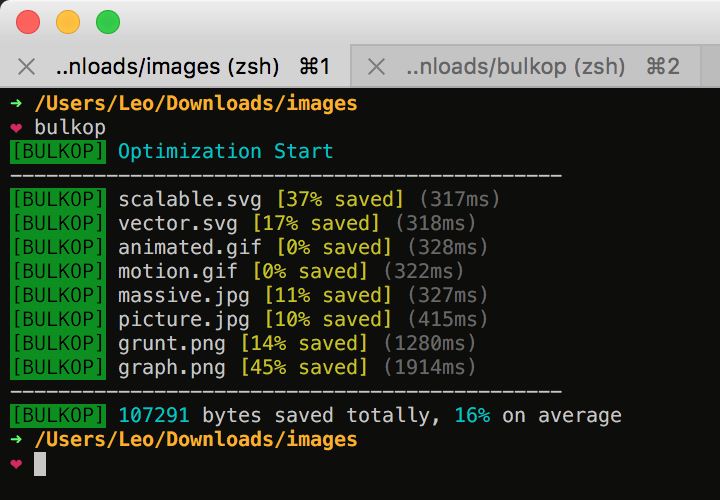Image resolution: width=720 pixels, height=500 pixels.
Task: Click the scalable.svg filename
Action: (x=190, y=200)
